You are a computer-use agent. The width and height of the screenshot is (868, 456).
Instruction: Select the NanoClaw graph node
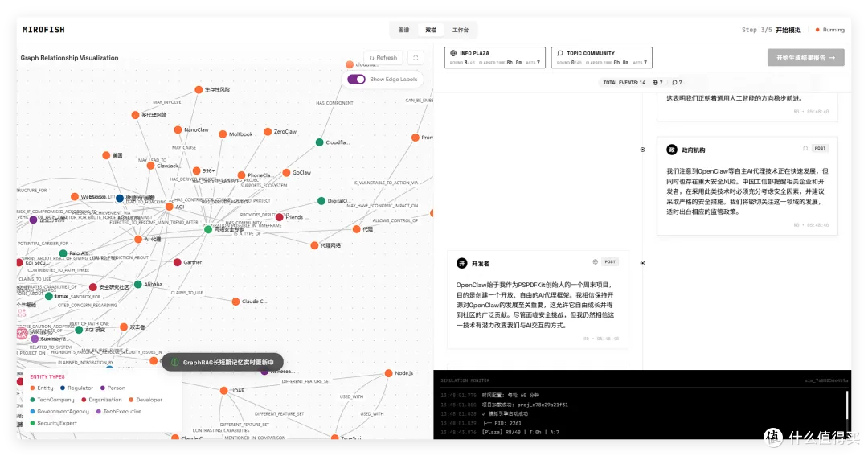click(178, 129)
